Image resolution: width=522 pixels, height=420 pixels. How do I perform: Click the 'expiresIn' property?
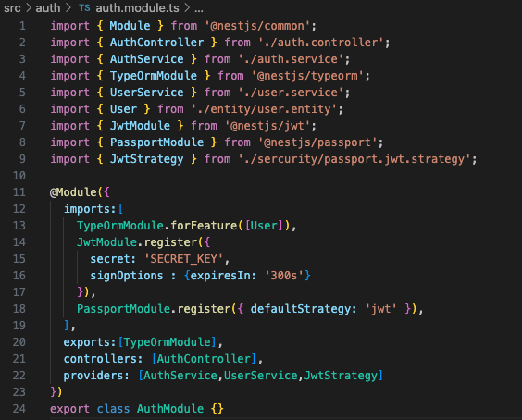coord(219,276)
